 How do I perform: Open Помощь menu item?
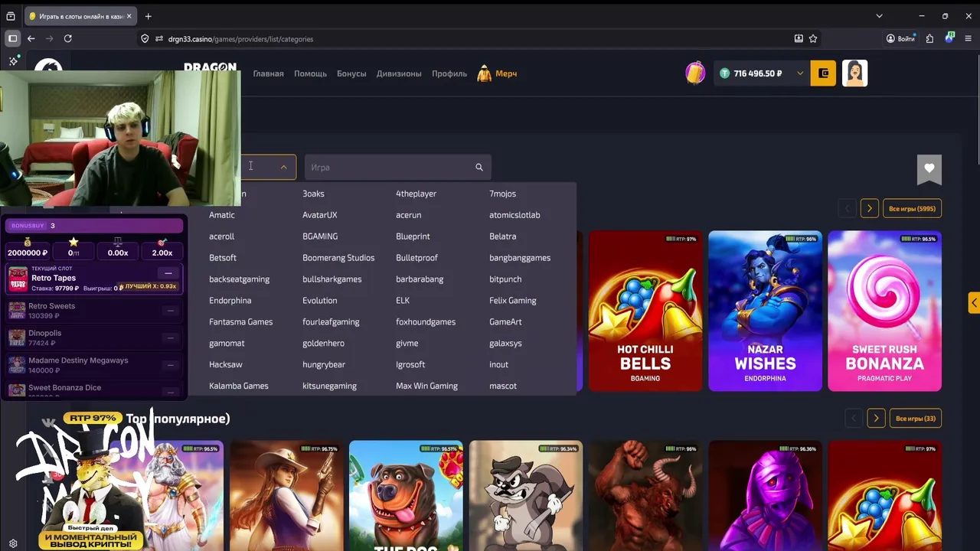tap(310, 73)
